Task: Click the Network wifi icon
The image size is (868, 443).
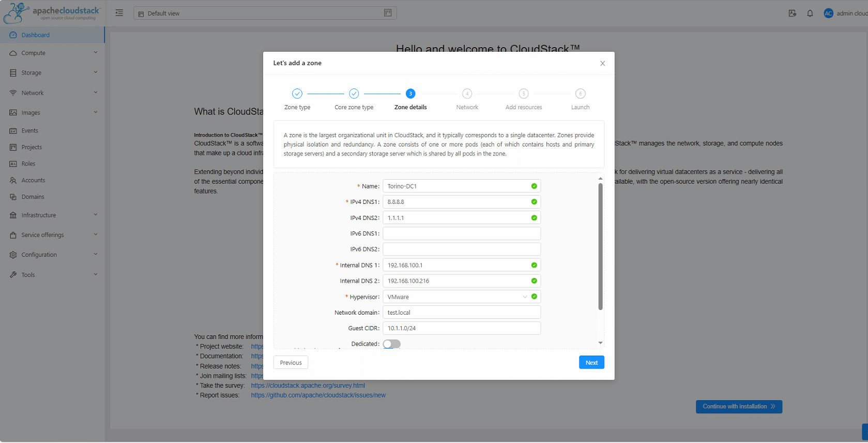Action: [x=13, y=93]
